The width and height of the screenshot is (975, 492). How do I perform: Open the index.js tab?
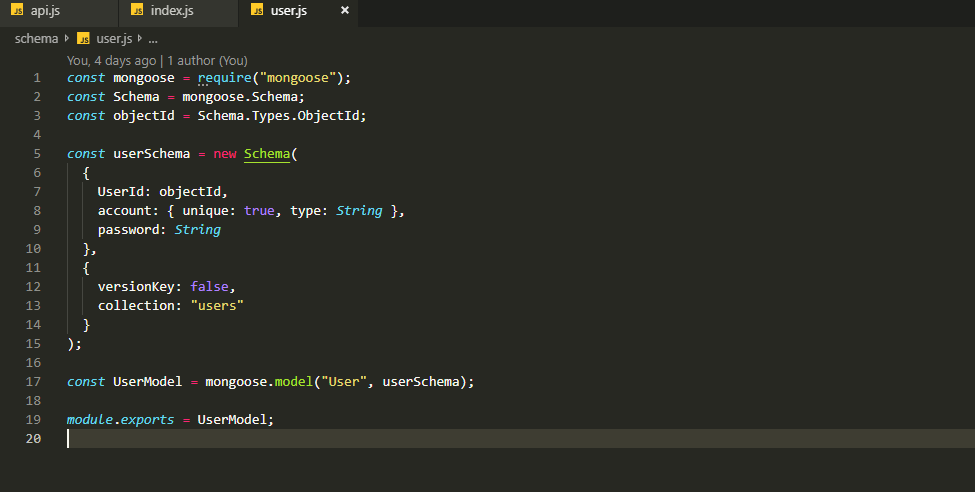click(172, 11)
